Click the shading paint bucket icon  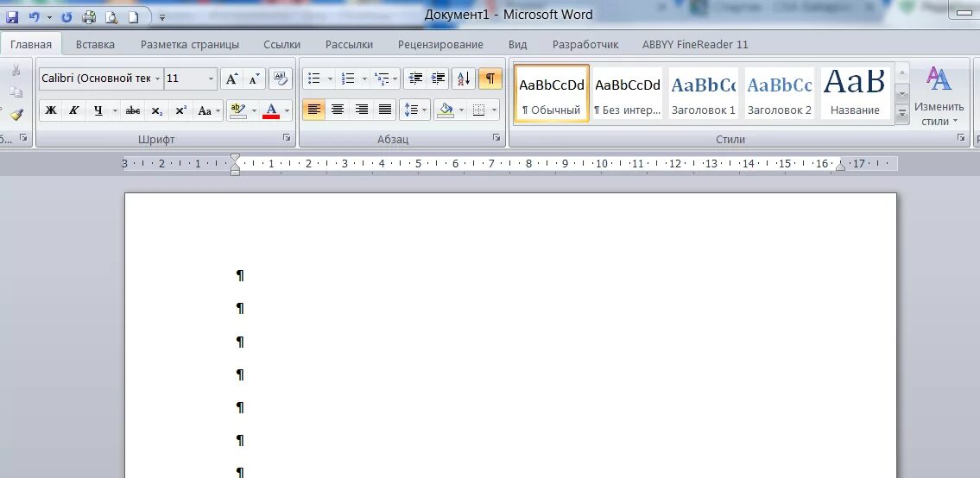tap(446, 110)
